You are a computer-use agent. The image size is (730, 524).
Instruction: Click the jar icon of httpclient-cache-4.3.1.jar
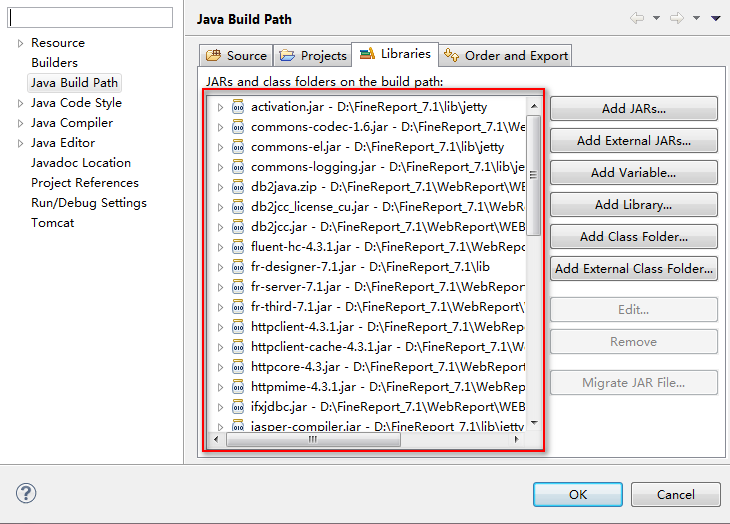[238, 347]
